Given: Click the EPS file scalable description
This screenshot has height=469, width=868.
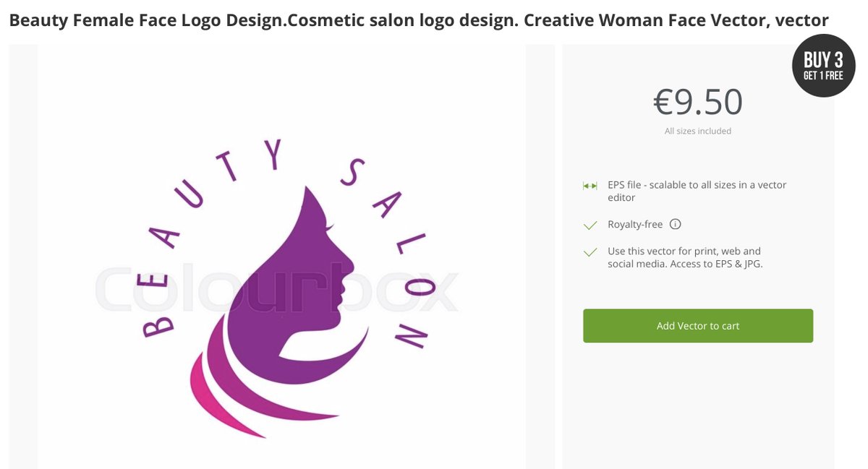Looking at the screenshot, I should click(697, 191).
